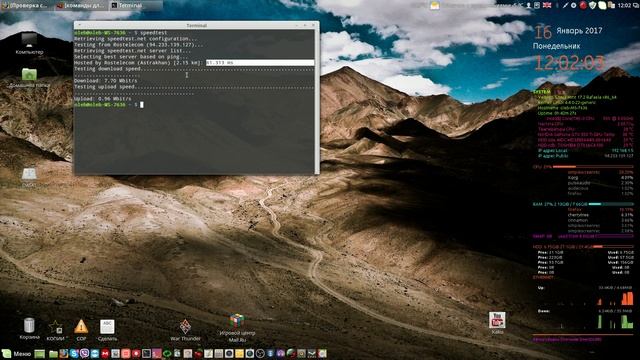Open the Сделать document on the desktop
This screenshot has height=360, width=640.
coord(107,330)
